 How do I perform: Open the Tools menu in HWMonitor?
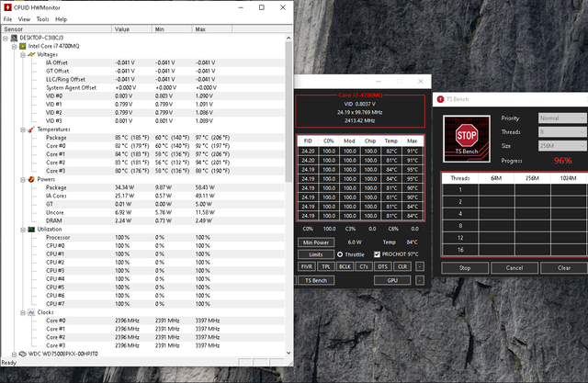(42, 19)
